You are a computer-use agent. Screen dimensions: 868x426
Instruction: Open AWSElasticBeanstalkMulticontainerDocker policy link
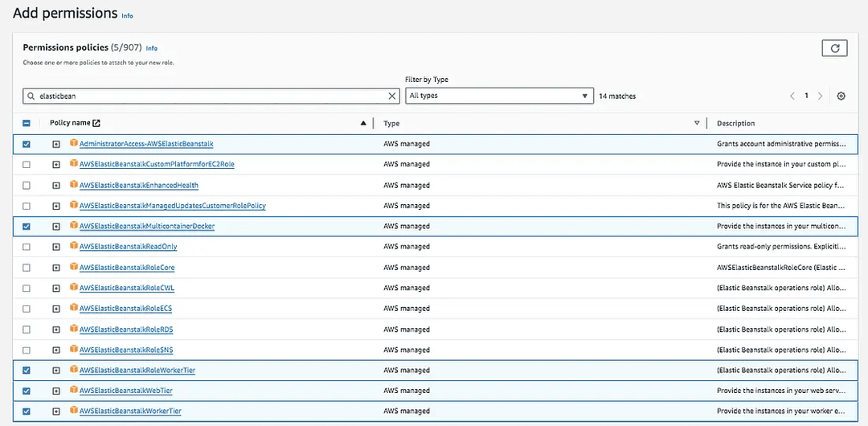click(x=147, y=227)
